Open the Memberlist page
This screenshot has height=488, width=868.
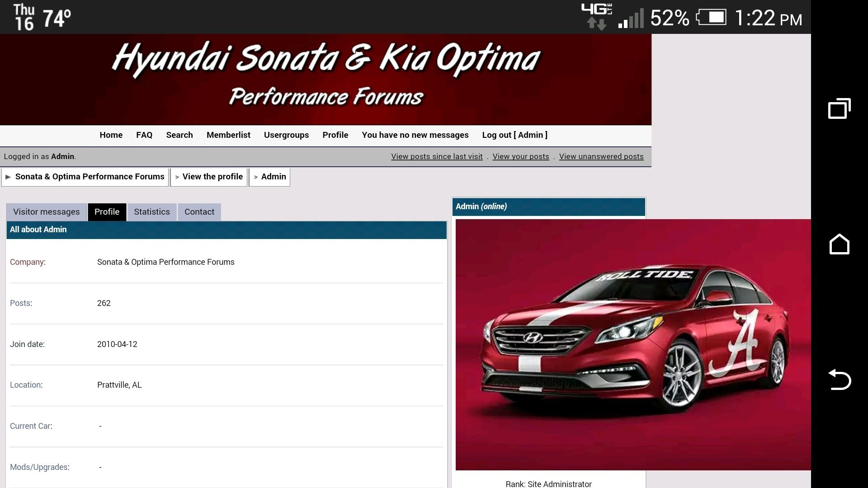click(x=228, y=135)
